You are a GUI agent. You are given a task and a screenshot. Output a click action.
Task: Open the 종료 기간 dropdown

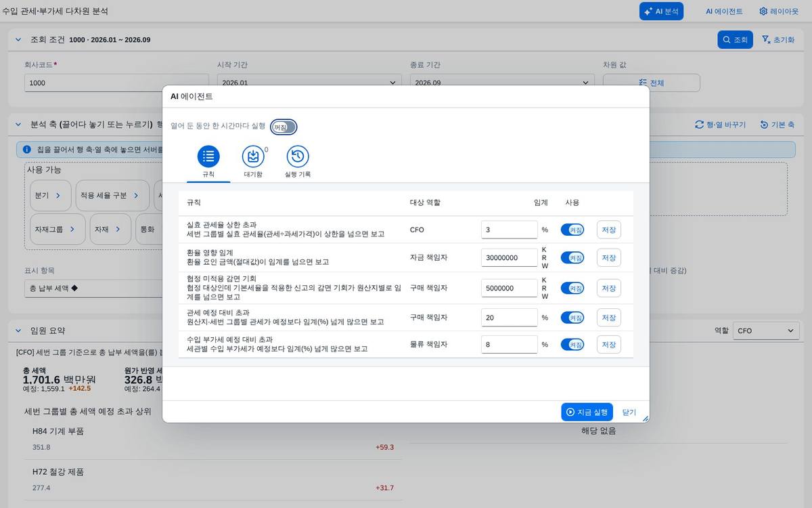502,83
